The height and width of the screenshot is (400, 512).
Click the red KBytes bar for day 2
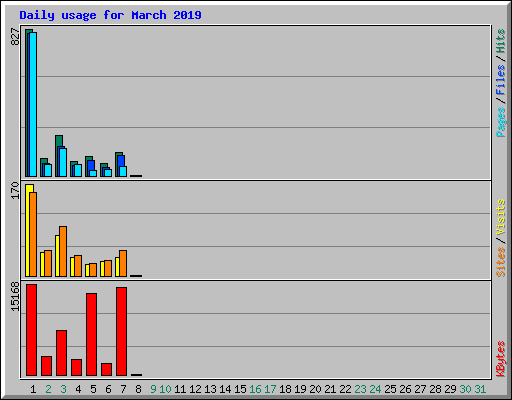(47, 366)
